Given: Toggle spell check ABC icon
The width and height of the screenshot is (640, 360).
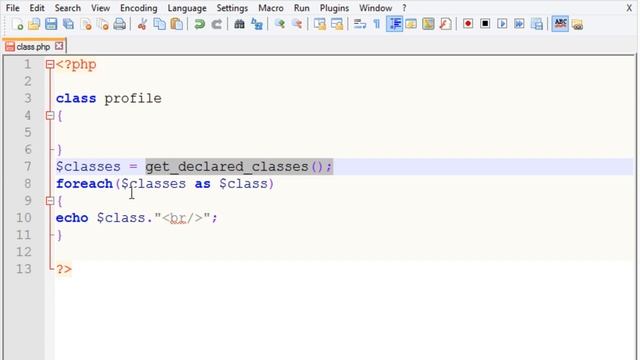Looking at the screenshot, I should tap(560, 24).
